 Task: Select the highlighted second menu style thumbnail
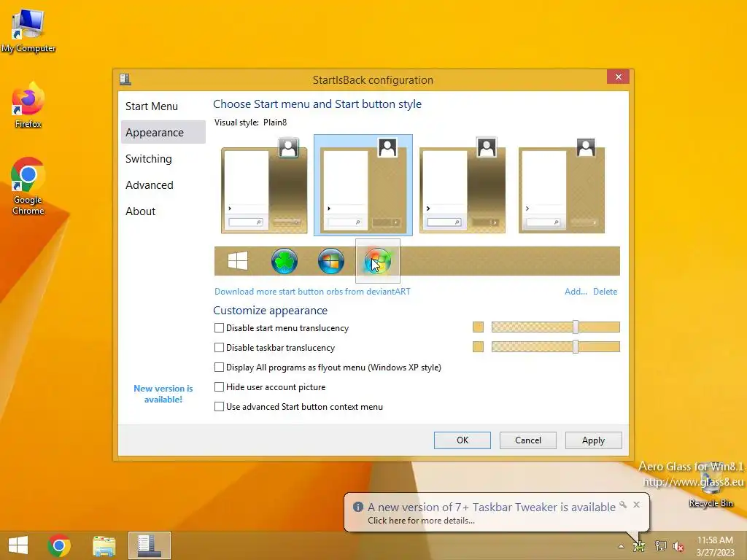[x=363, y=185]
